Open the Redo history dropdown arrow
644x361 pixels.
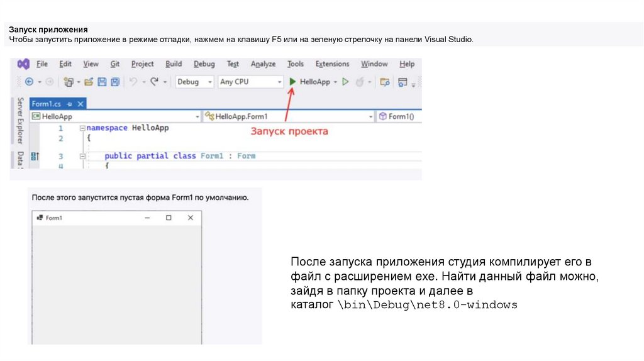(x=165, y=82)
